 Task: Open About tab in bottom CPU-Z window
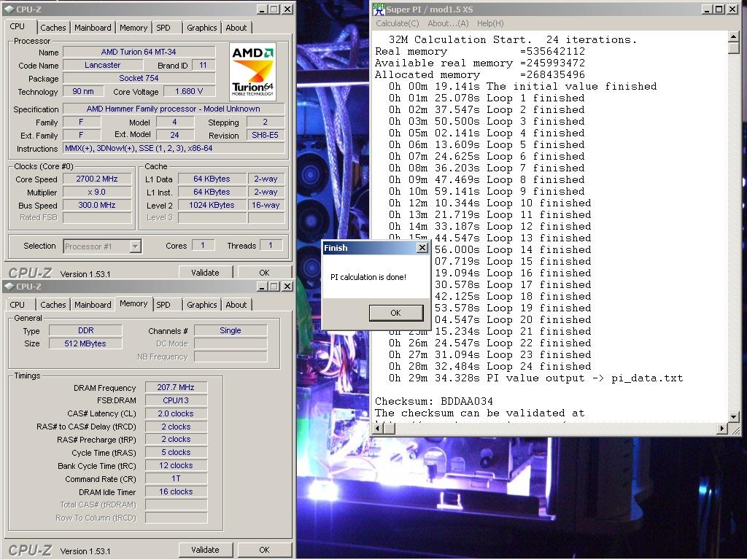236,305
